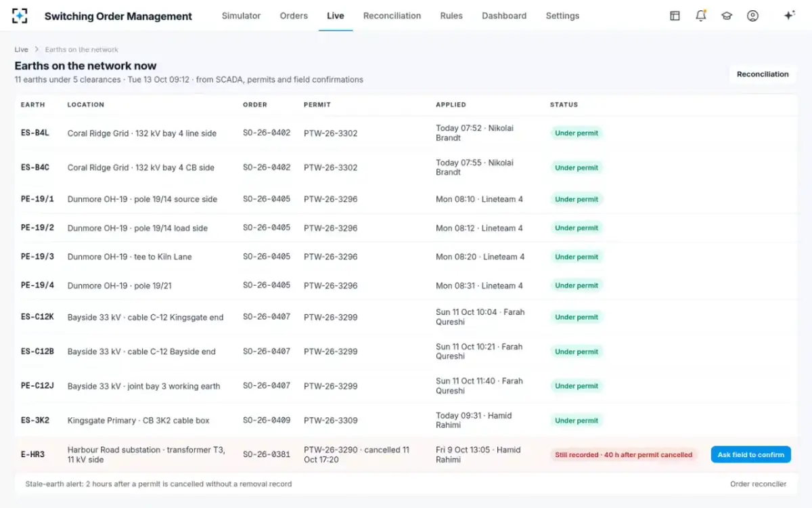Select earth PE-19/4

click(x=37, y=285)
